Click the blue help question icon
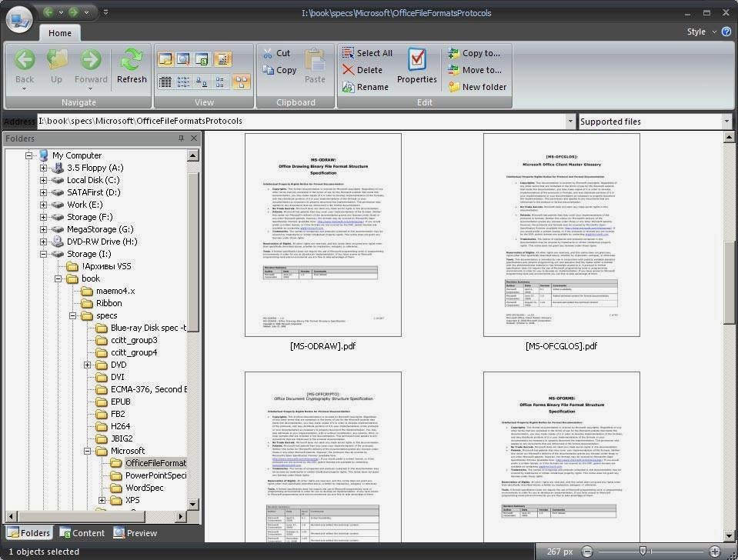This screenshot has width=738, height=560. (726, 32)
